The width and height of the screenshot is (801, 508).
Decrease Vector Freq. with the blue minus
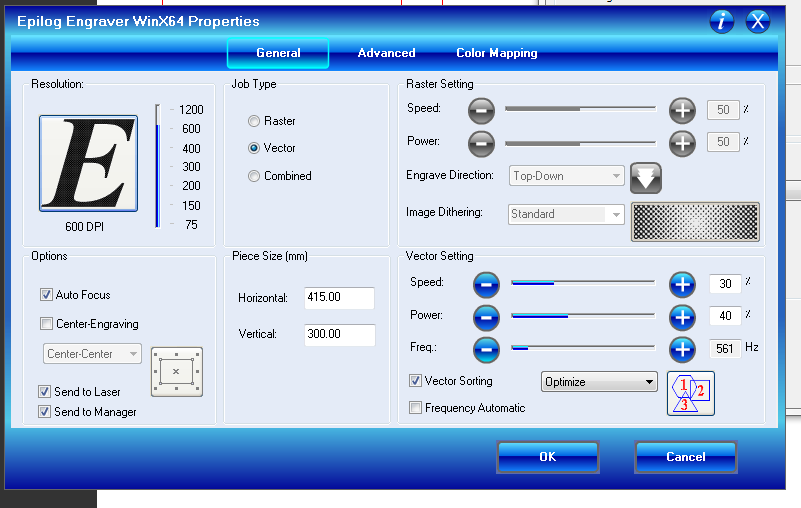click(486, 350)
